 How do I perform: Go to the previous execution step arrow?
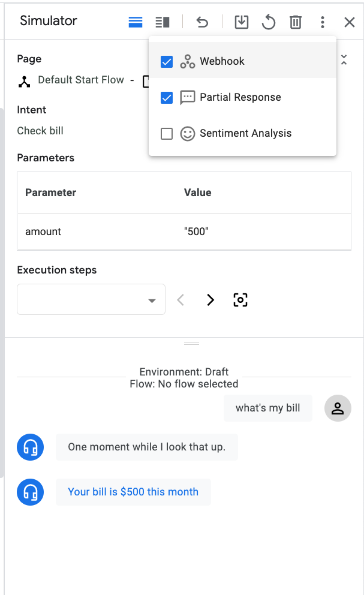coord(181,300)
